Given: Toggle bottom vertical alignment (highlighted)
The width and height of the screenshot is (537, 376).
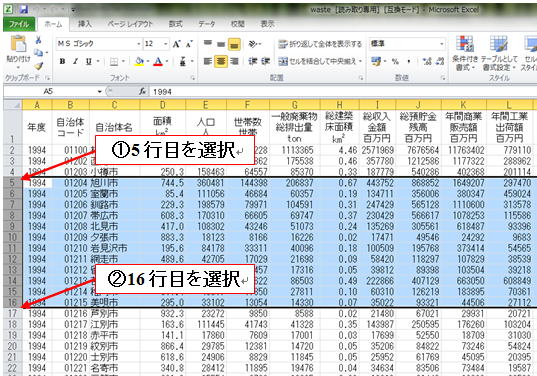Looking at the screenshot, I should [x=234, y=44].
